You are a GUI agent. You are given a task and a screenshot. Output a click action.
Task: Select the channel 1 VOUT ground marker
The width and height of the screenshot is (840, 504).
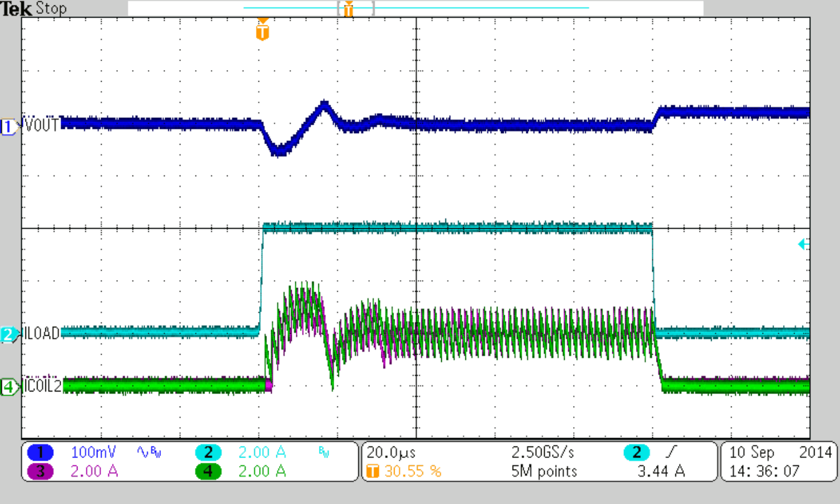coord(9,126)
